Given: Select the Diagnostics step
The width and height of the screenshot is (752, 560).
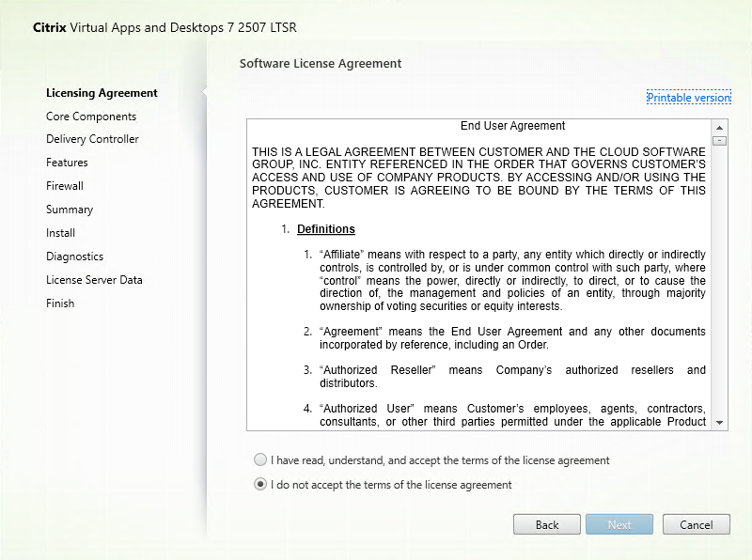Looking at the screenshot, I should pyautogui.click(x=74, y=257).
